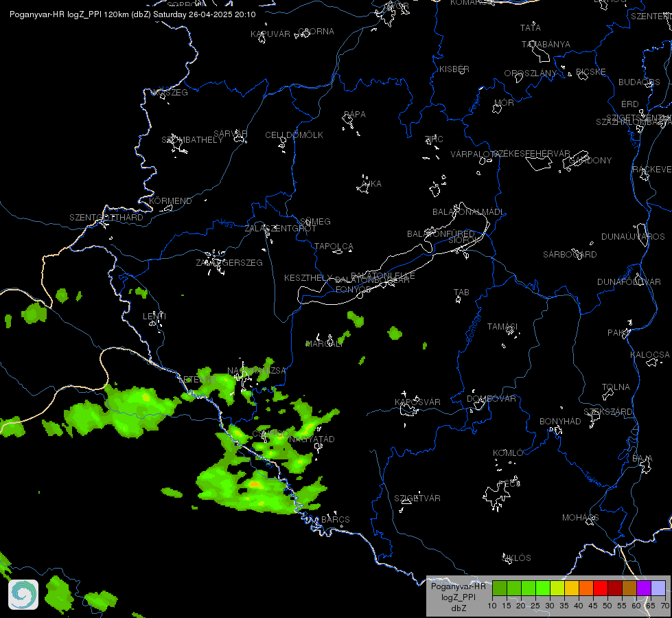Click the TAB town label
The height and width of the screenshot is (618, 672).
461,293
